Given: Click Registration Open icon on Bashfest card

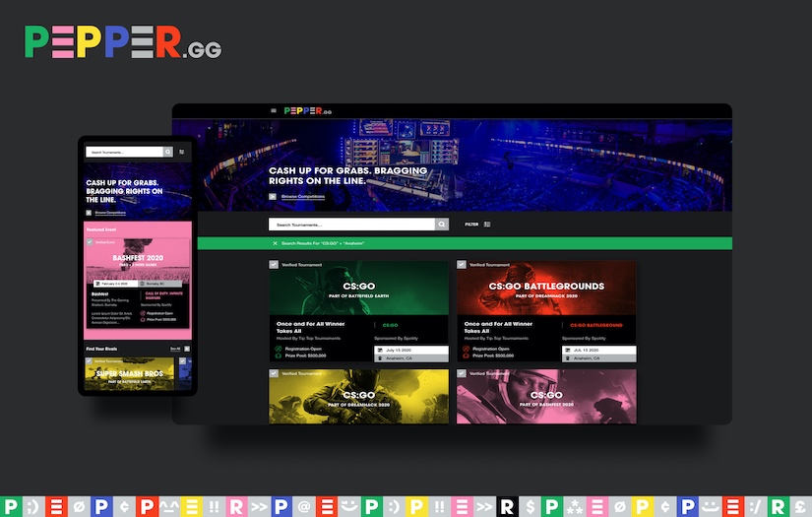Looking at the screenshot, I should coord(143,313).
